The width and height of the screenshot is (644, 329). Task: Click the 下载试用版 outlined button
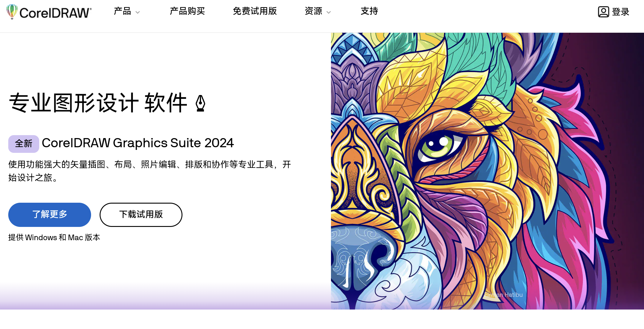tap(141, 215)
